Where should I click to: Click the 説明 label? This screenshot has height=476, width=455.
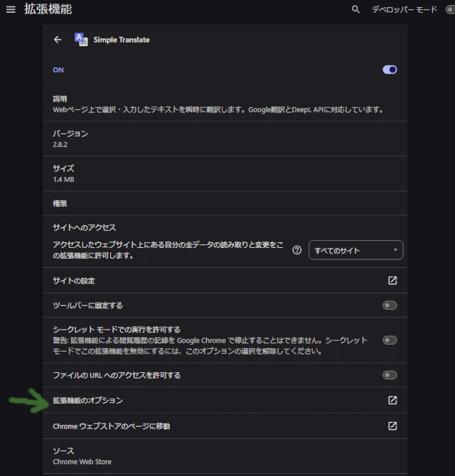60,99
